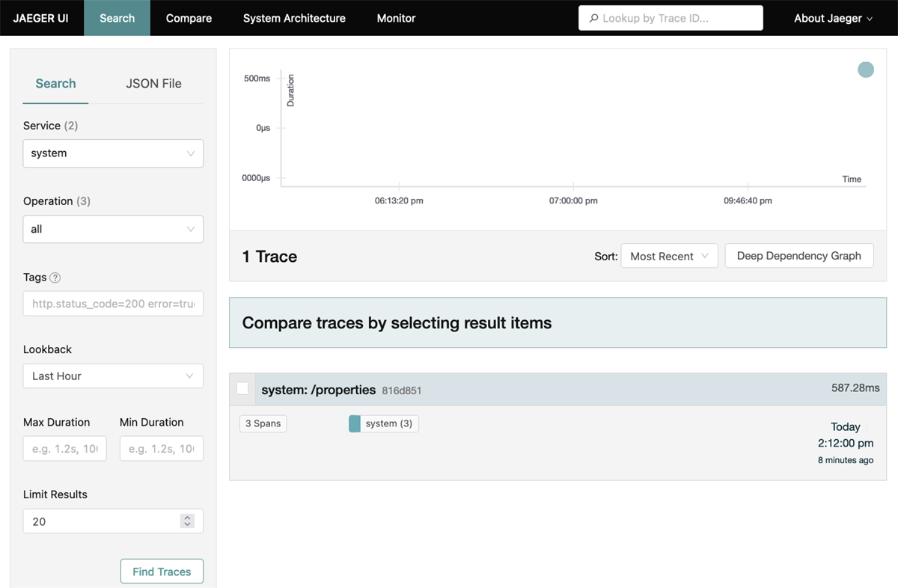Click the Deep Dependency Graph button
898x588 pixels.
click(799, 256)
